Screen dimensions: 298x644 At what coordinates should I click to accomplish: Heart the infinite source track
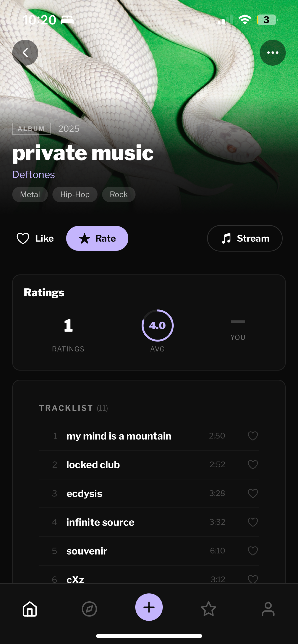click(x=253, y=522)
